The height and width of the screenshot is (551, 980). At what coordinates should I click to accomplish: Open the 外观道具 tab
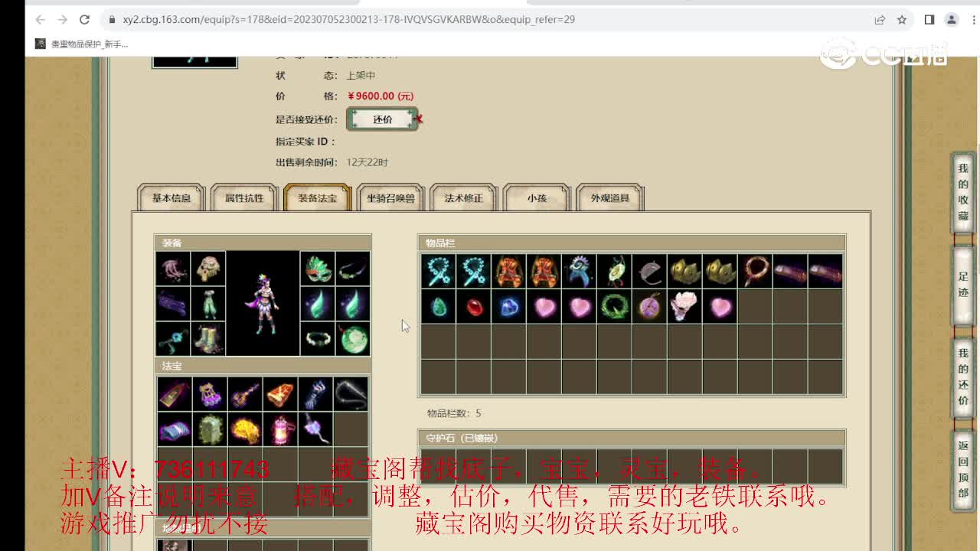pos(609,197)
